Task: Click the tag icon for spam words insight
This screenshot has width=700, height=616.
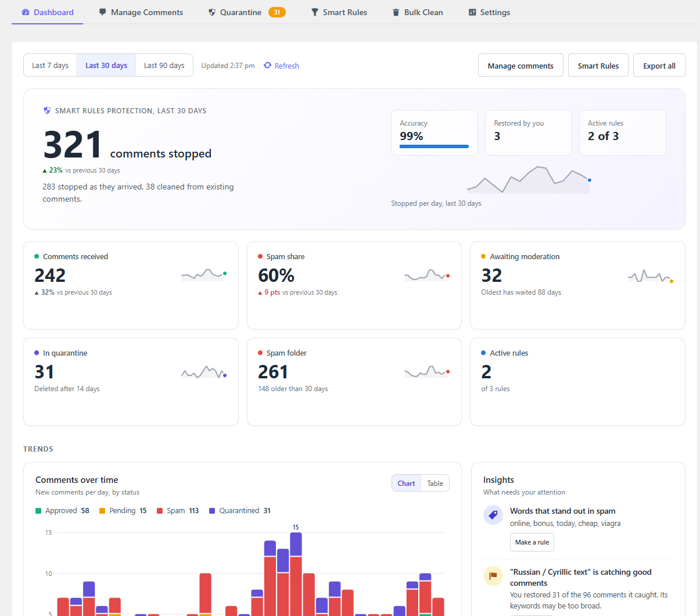Action: pyautogui.click(x=493, y=515)
